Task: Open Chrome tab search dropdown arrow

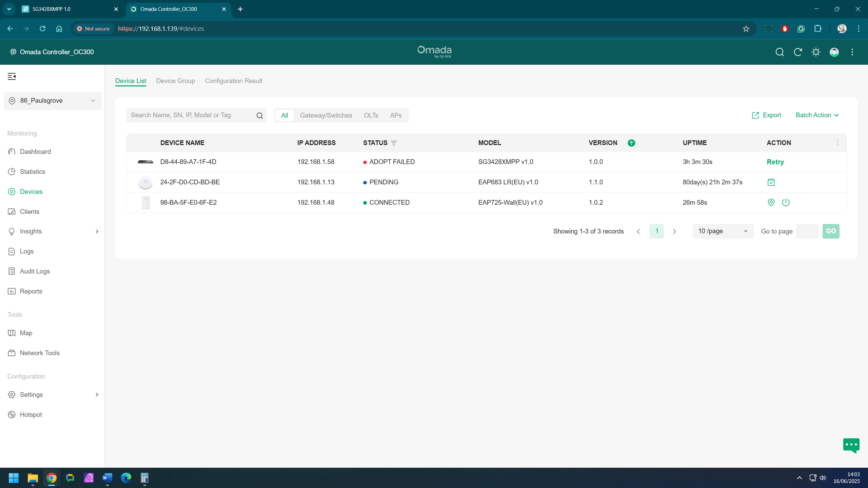Action: pyautogui.click(x=9, y=9)
